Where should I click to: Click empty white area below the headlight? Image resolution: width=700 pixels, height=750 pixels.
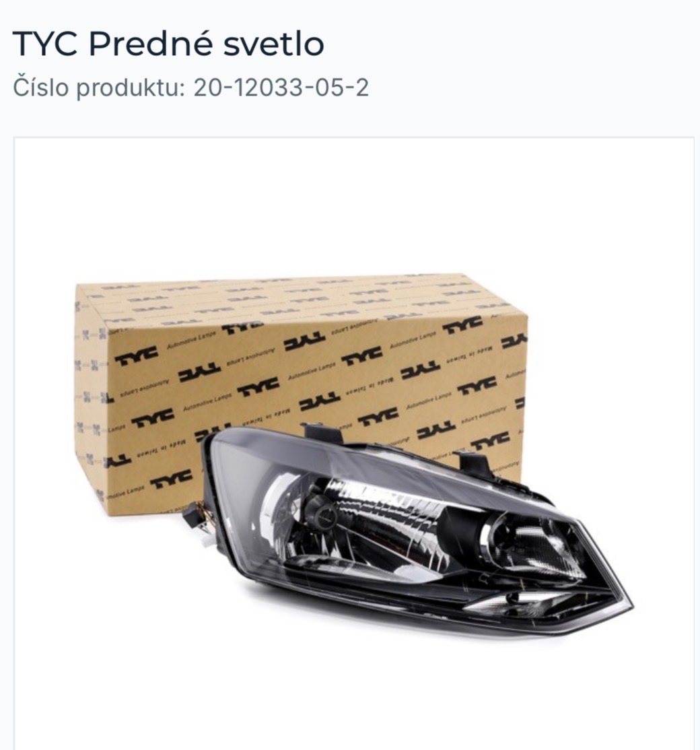coord(354,693)
